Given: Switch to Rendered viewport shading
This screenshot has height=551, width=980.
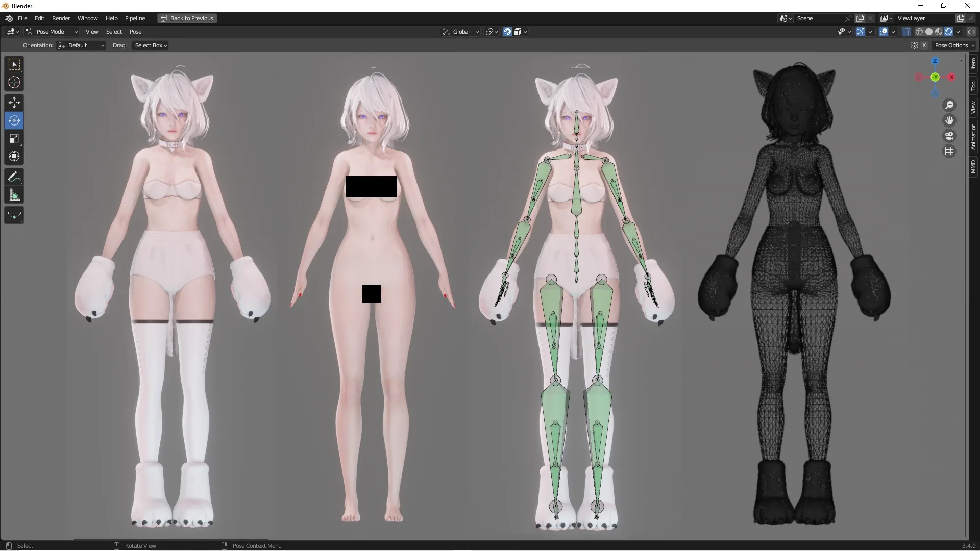Looking at the screenshot, I should [948, 32].
